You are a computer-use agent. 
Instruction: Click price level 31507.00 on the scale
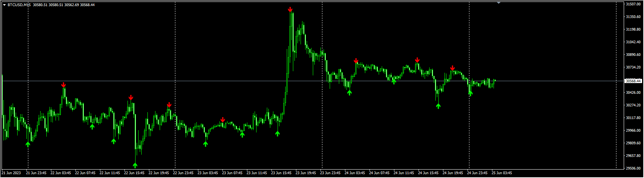tap(633, 4)
